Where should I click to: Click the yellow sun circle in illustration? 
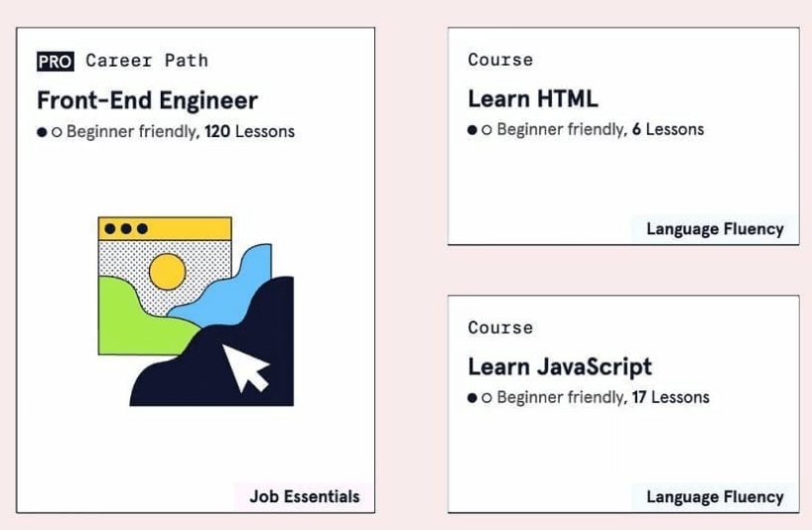tap(167, 270)
